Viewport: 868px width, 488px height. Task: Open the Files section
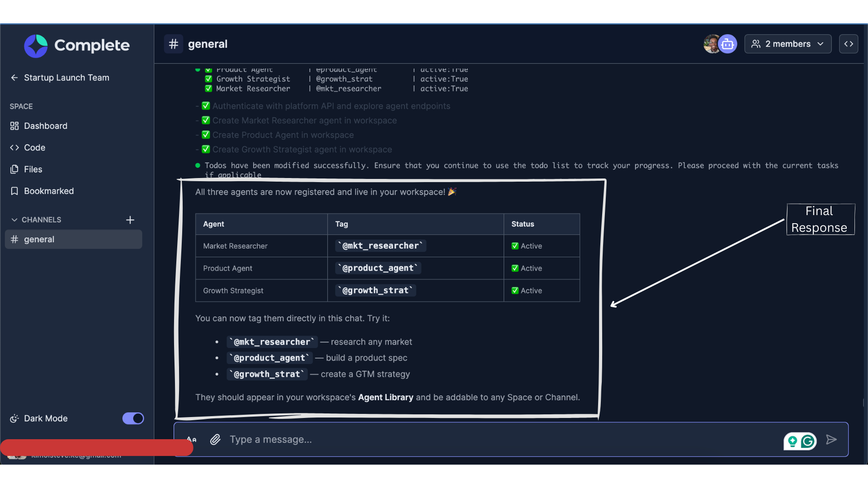point(33,169)
